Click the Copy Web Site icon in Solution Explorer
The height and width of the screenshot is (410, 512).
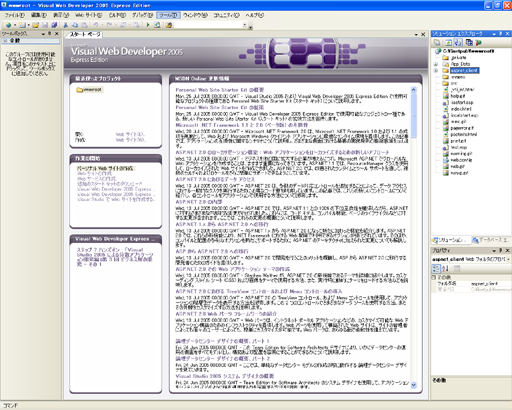point(469,42)
